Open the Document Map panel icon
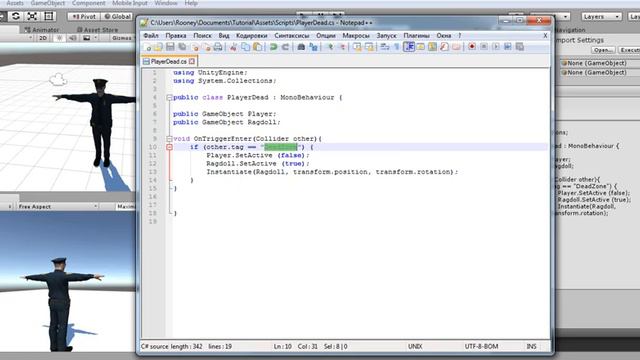Image resolution: width=640 pixels, height=360 pixels. [432, 47]
